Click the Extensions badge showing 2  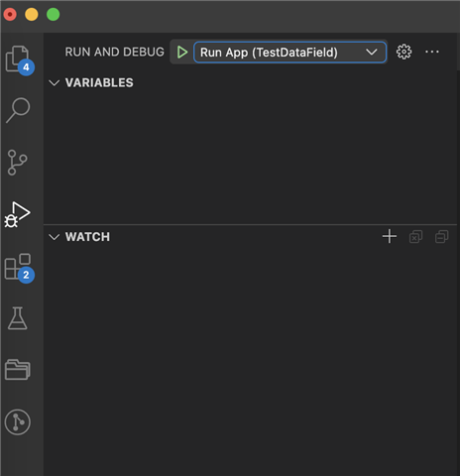click(x=26, y=275)
